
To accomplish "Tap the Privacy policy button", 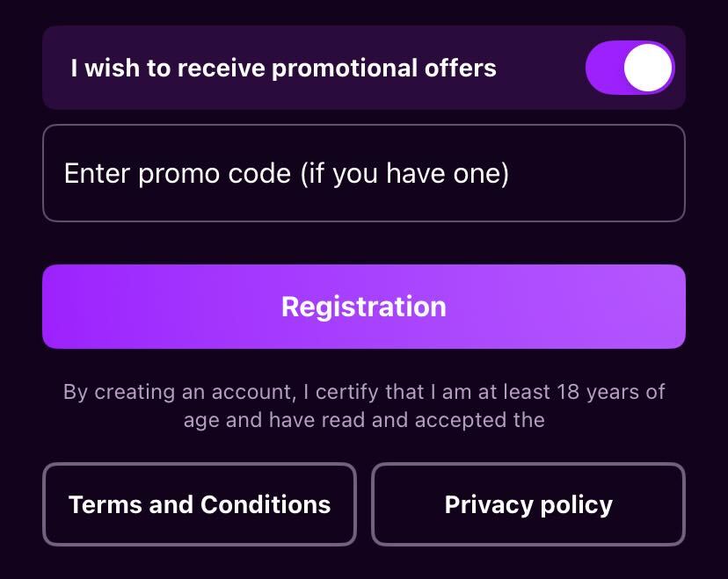I will click(528, 504).
